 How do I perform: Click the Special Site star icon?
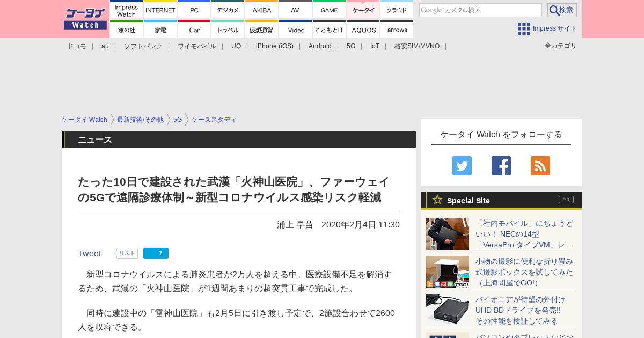(x=437, y=200)
